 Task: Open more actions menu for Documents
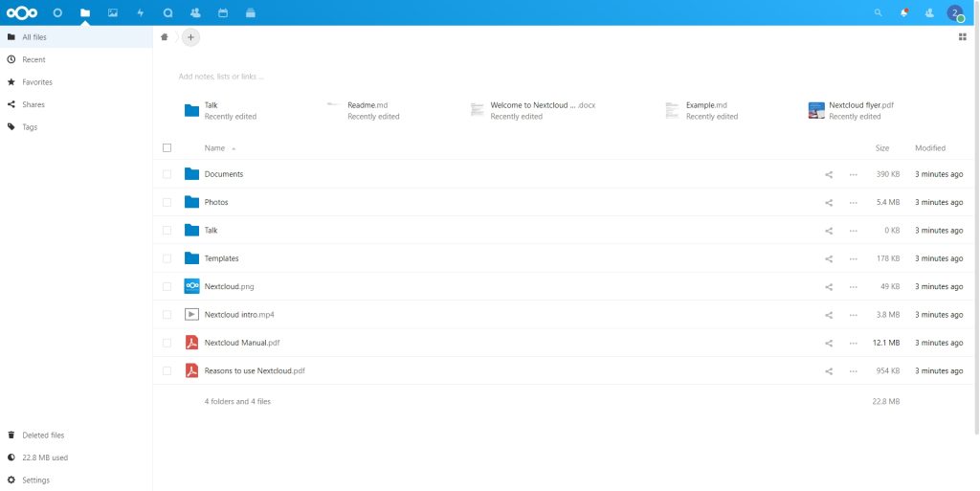pos(853,174)
